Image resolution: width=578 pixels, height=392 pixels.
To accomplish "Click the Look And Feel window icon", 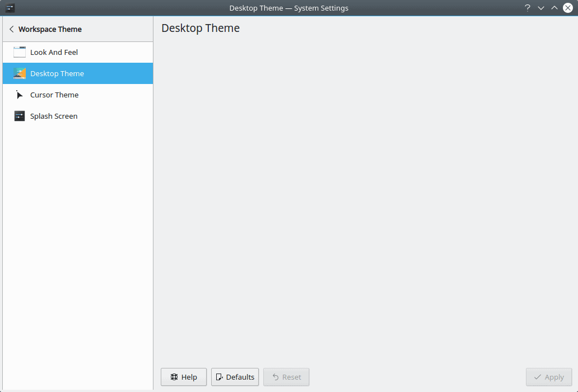I will (x=20, y=52).
